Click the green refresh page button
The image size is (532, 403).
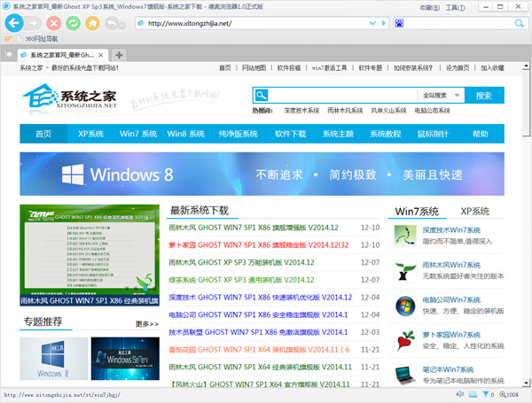click(73, 22)
